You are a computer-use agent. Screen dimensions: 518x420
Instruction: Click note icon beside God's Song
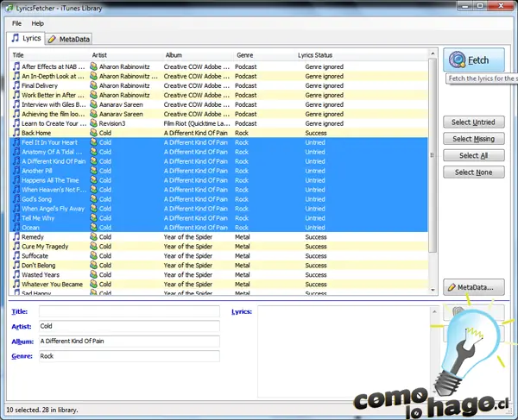click(x=16, y=198)
